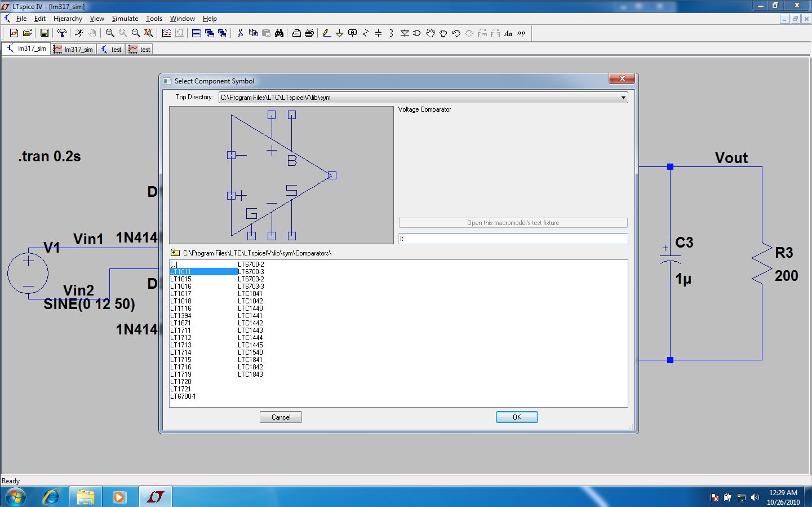Screen dimensions: 812x507
Task: Click the Cancel button in the dialog
Action: coord(281,417)
